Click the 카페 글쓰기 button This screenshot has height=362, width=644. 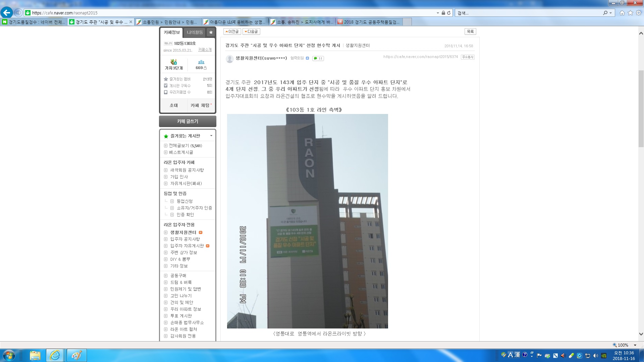point(187,121)
